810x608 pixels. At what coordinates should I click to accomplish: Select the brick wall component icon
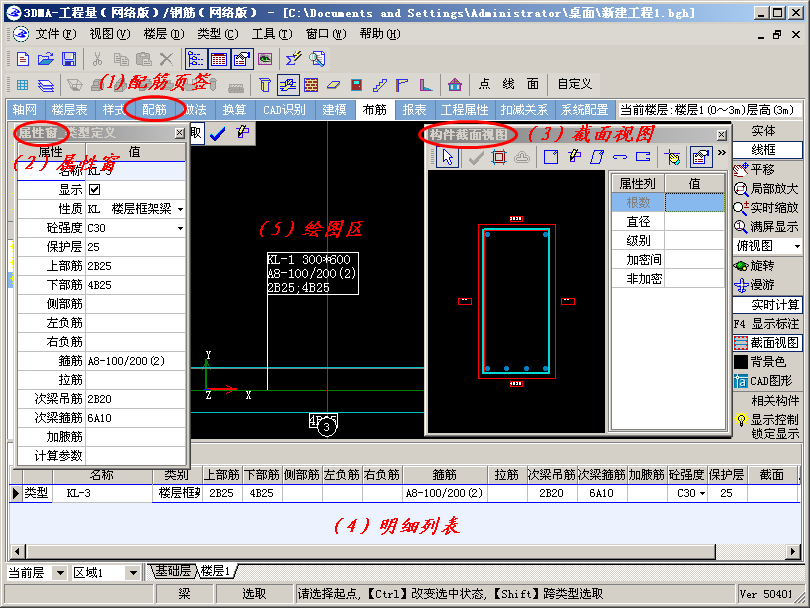[x=311, y=85]
